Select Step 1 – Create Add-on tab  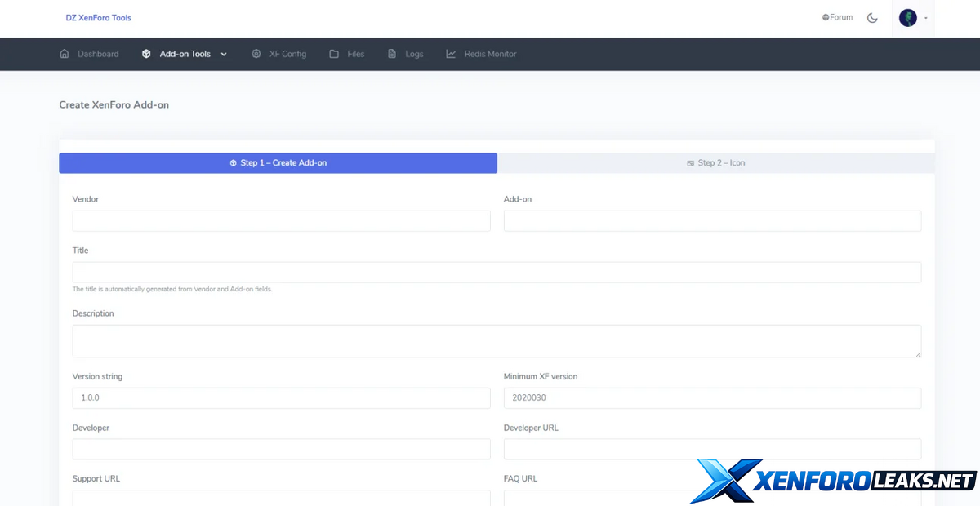point(278,163)
